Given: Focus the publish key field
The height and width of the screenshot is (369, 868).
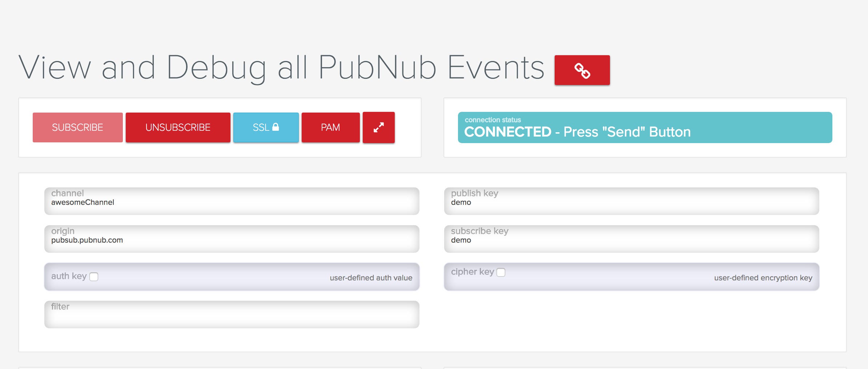Looking at the screenshot, I should (631, 201).
